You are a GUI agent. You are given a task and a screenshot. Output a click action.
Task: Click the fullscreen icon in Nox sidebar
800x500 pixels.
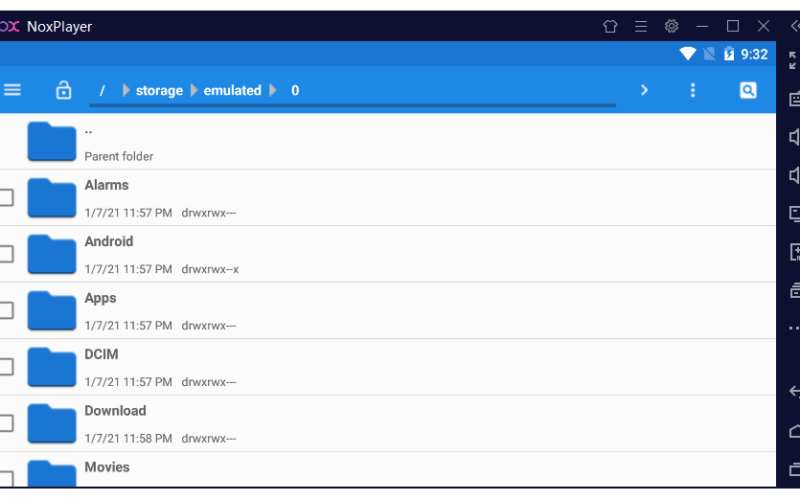793,60
